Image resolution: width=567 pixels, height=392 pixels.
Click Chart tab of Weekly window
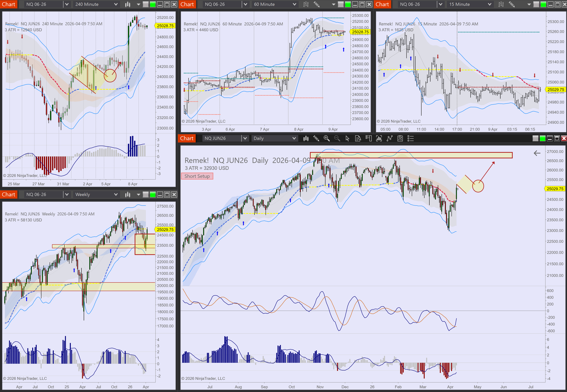(9, 195)
